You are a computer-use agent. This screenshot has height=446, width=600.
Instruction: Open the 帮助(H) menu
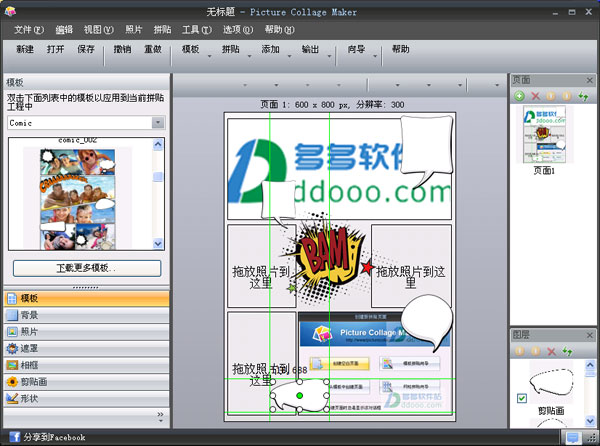point(280,29)
